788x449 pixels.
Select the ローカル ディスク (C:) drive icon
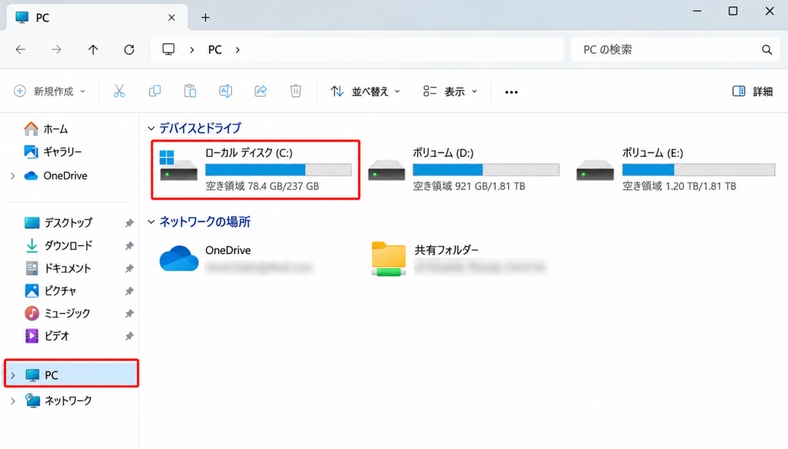178,165
